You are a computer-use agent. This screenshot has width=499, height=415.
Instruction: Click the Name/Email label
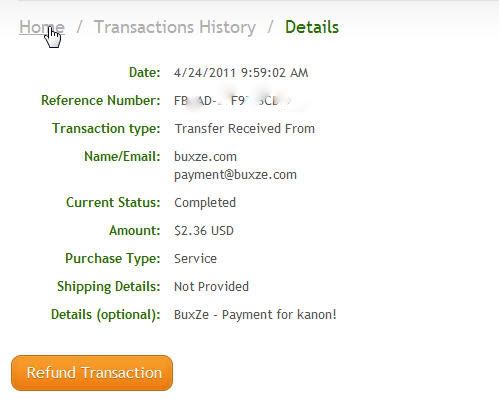point(122,156)
